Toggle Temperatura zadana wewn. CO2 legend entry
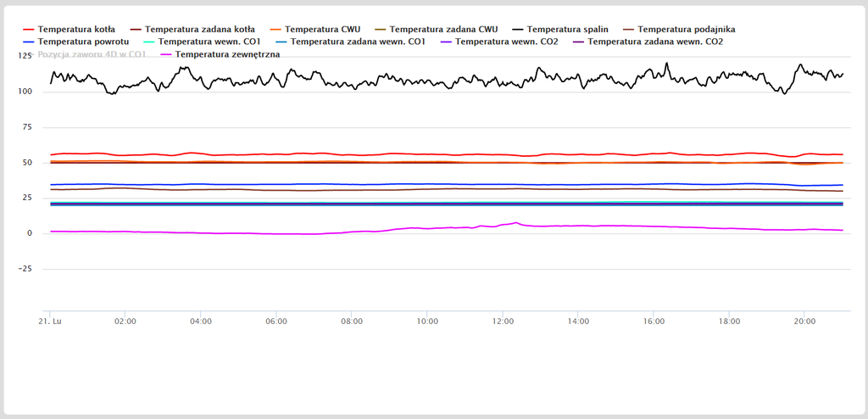Screen dimensions: 868x419 point(655,41)
